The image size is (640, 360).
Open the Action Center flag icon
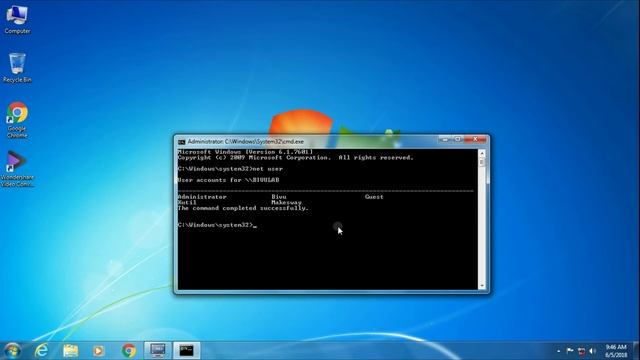(x=570, y=351)
